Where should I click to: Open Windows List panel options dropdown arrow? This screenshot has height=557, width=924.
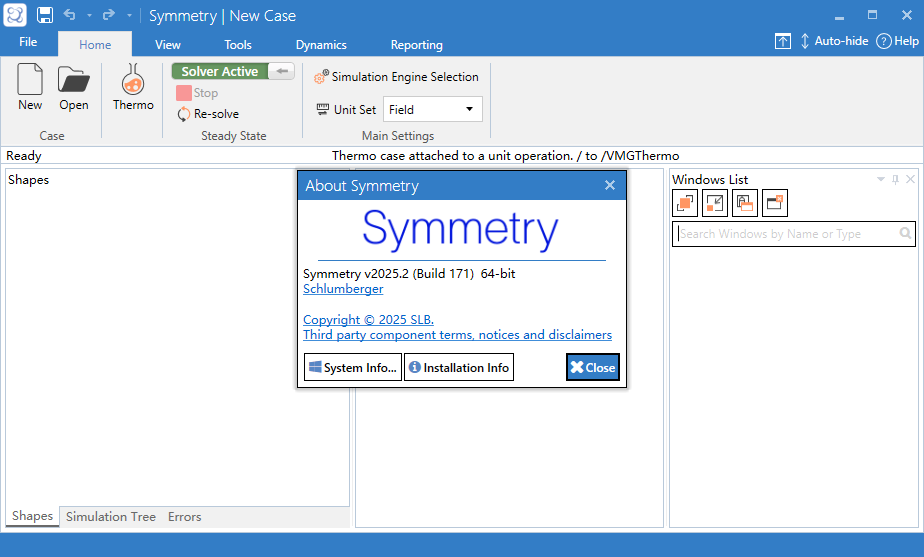pyautogui.click(x=881, y=179)
